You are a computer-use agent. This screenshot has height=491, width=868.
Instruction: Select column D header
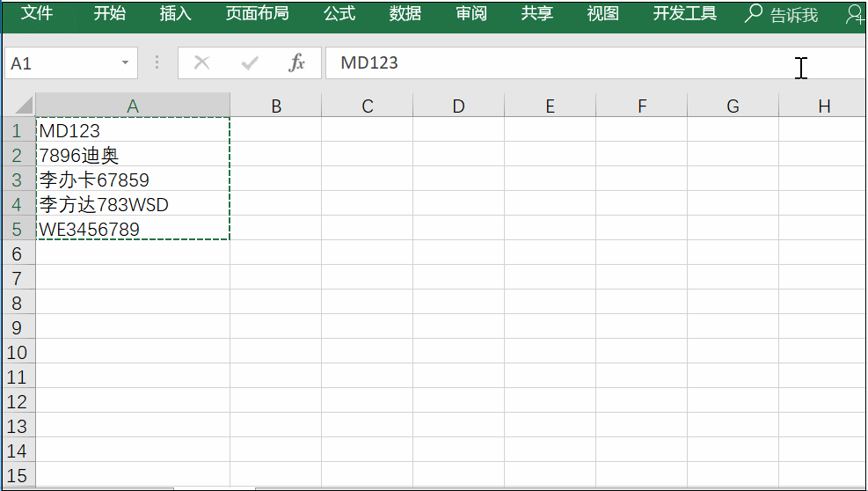pos(458,106)
